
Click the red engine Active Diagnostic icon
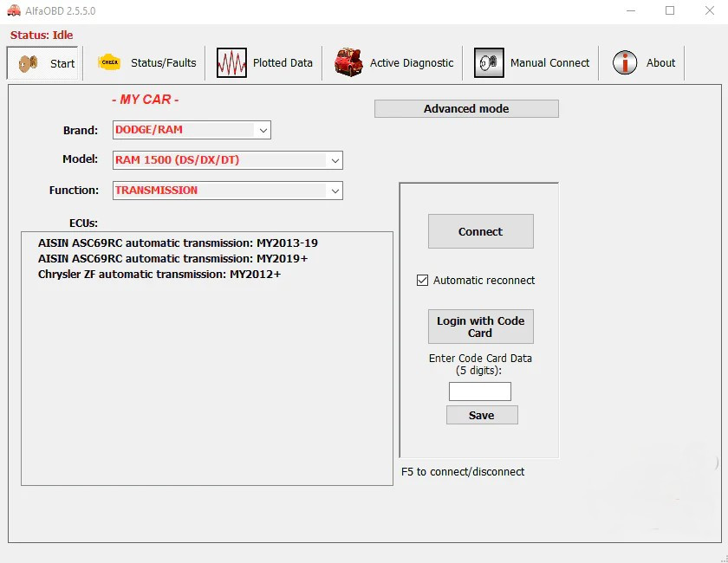(x=348, y=63)
